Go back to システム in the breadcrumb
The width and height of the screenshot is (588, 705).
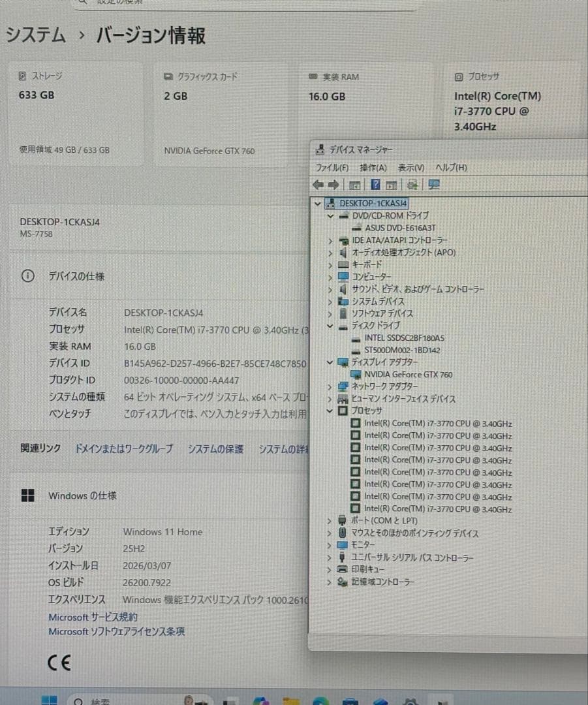pos(35,35)
